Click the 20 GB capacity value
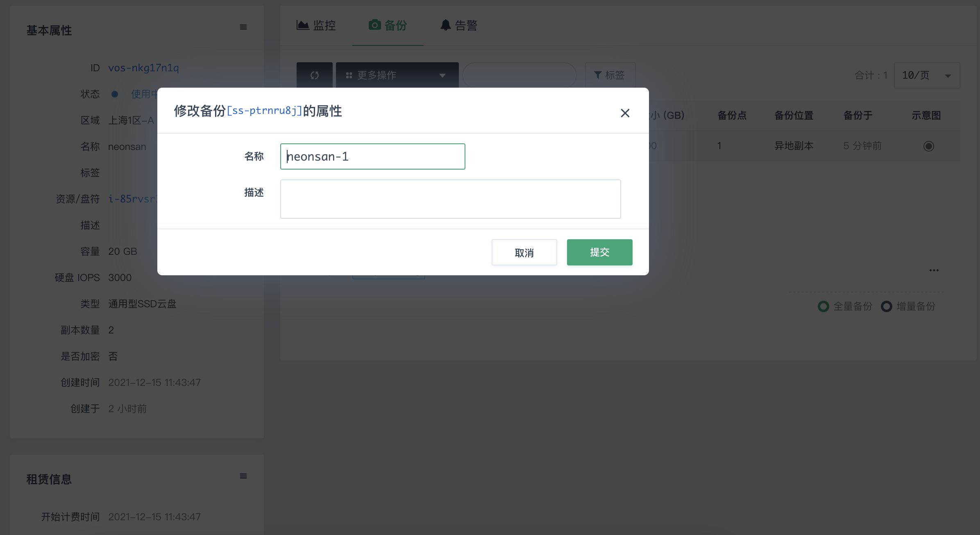 [x=122, y=252]
